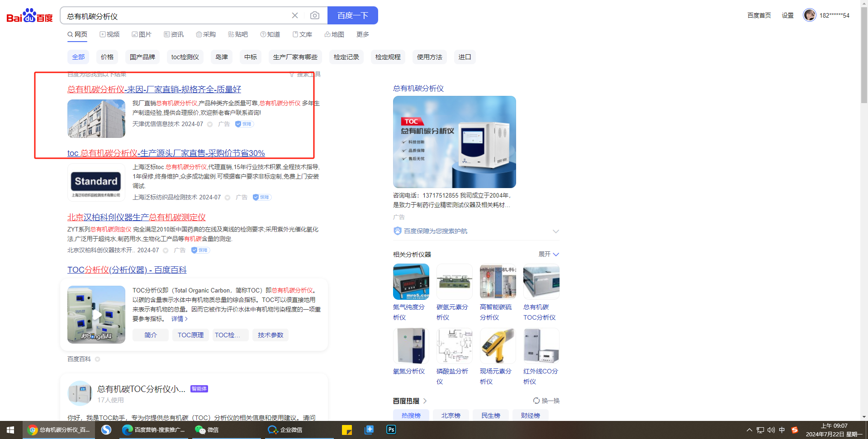Click the Sogou S icon in the system tray

(x=795, y=430)
